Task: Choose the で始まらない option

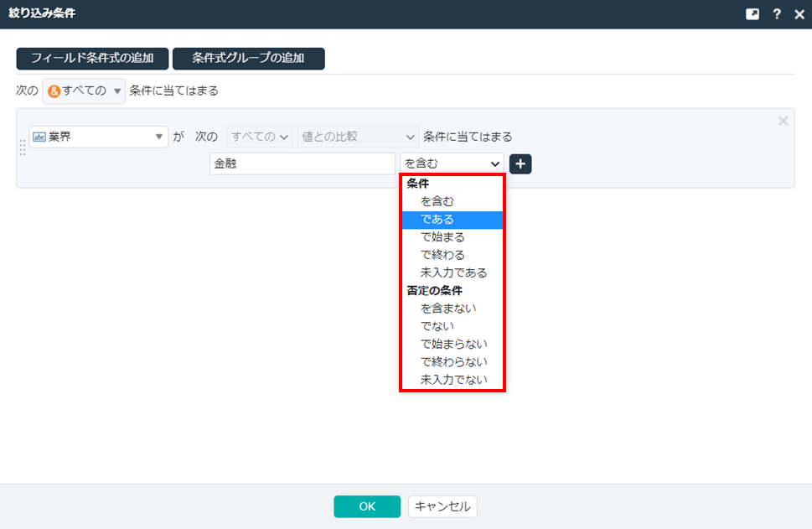Action: 453,344
